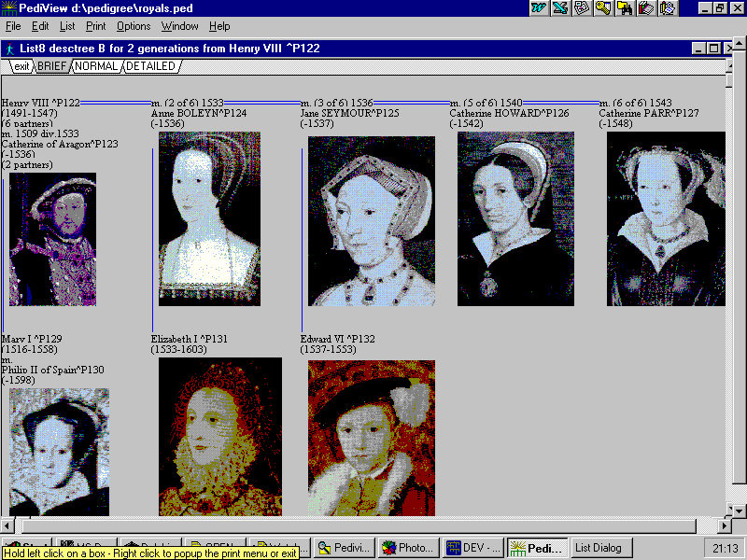Viewport: 747px width, 560px height.
Task: Click the vertical scrollbar down arrow
Action: tap(739, 511)
